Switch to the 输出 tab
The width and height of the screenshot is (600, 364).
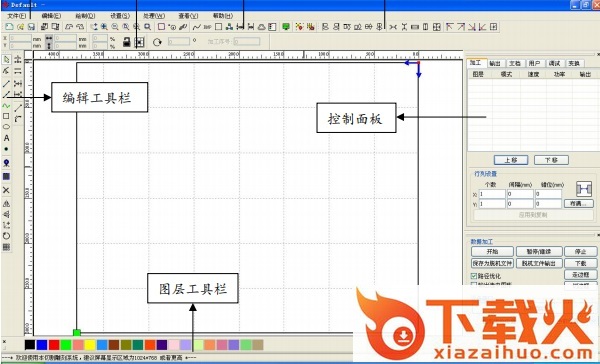(496, 64)
